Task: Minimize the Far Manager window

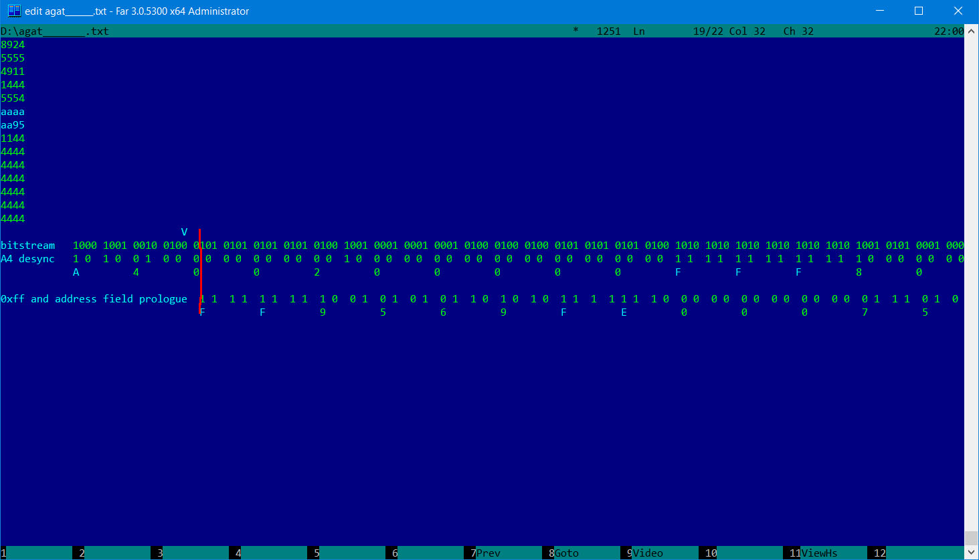Action: pyautogui.click(x=880, y=11)
